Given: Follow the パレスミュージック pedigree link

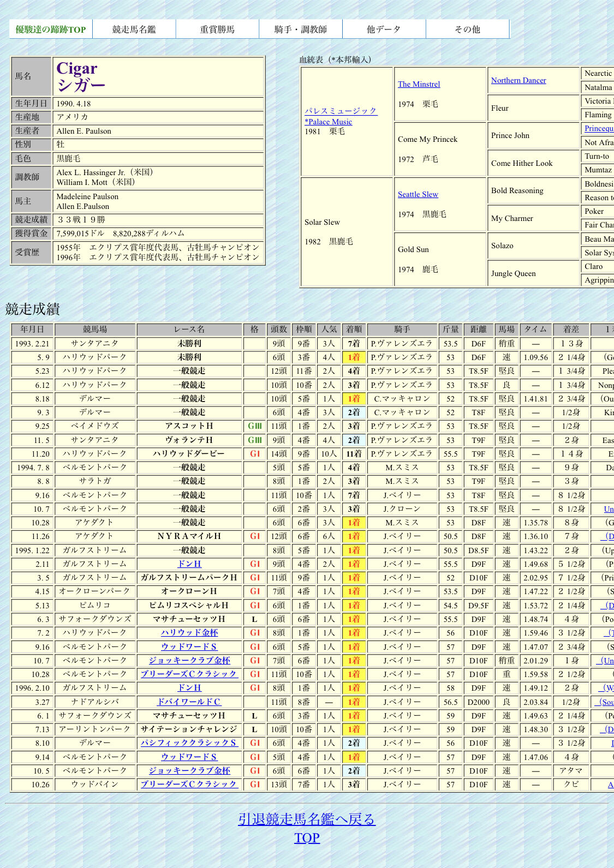Looking at the screenshot, I should pos(341,111).
